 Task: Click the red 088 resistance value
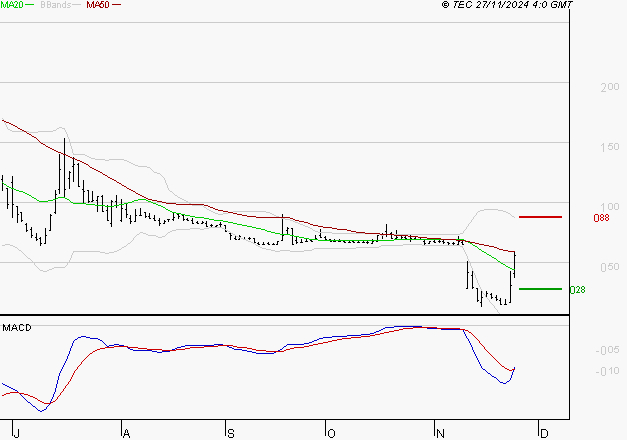tap(601, 218)
